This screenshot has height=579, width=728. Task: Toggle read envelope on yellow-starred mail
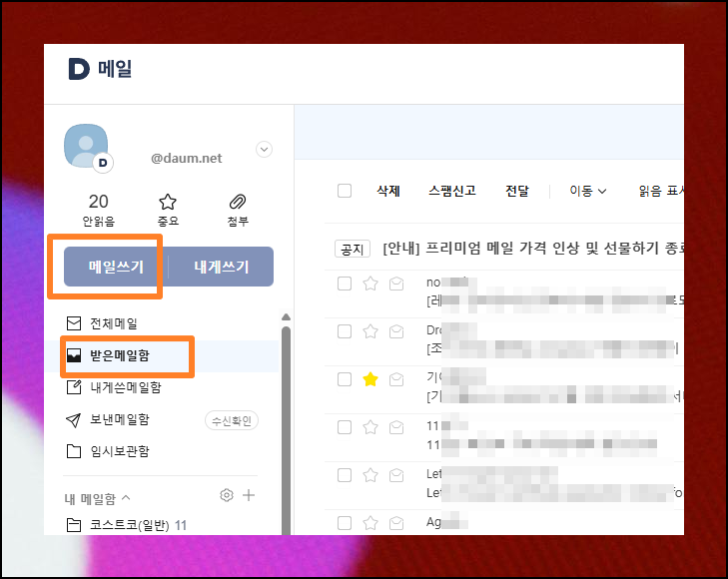396,379
